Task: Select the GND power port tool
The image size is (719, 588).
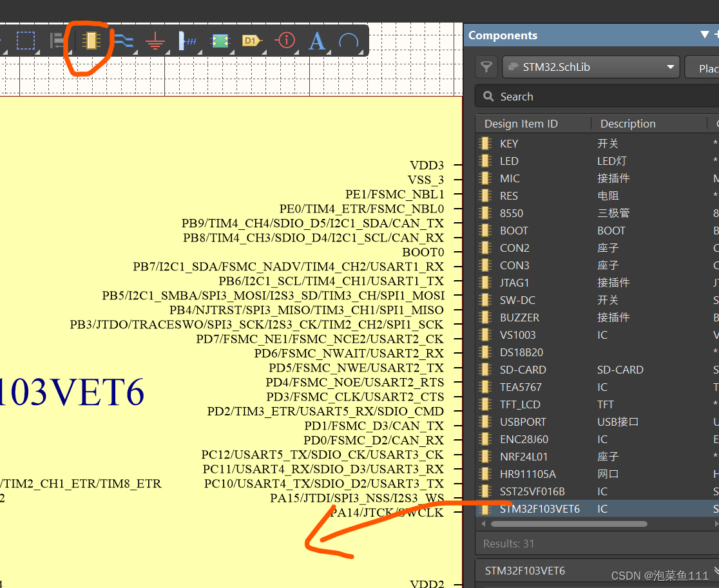Action: tap(155, 41)
